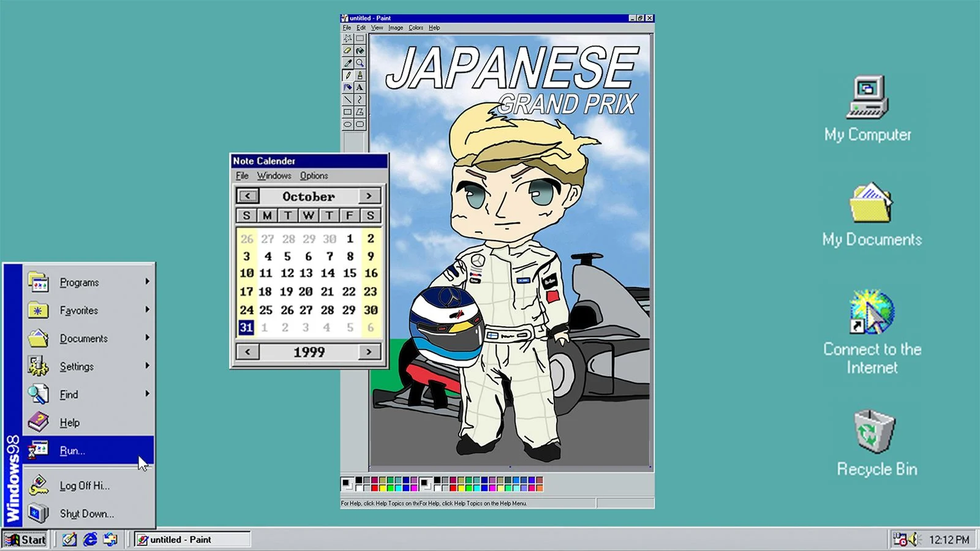This screenshot has width=980, height=551.
Task: Expand the Settings submenu in Start menu
Action: 89,367
